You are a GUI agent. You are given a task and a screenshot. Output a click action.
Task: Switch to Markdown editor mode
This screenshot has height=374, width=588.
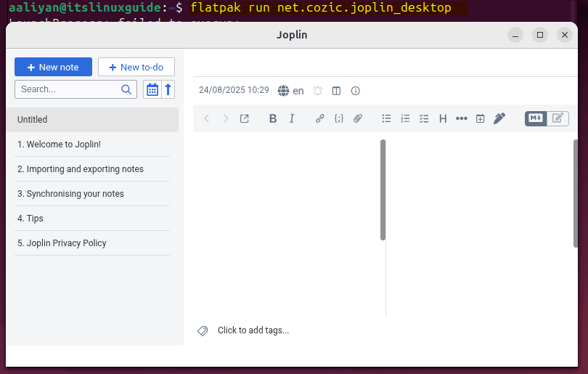tap(536, 118)
